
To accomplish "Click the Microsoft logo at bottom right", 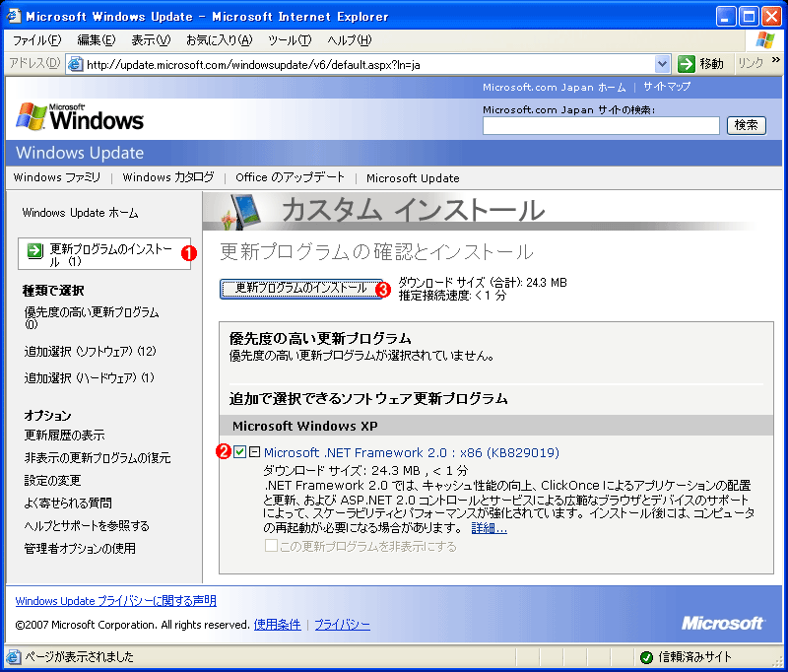I will click(x=723, y=624).
